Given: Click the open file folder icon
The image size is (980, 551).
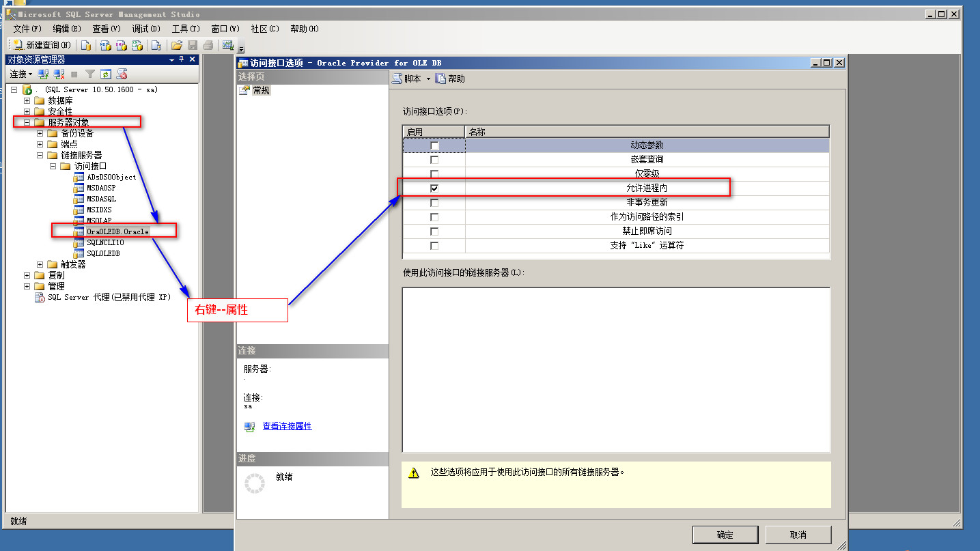Looking at the screenshot, I should (176, 45).
